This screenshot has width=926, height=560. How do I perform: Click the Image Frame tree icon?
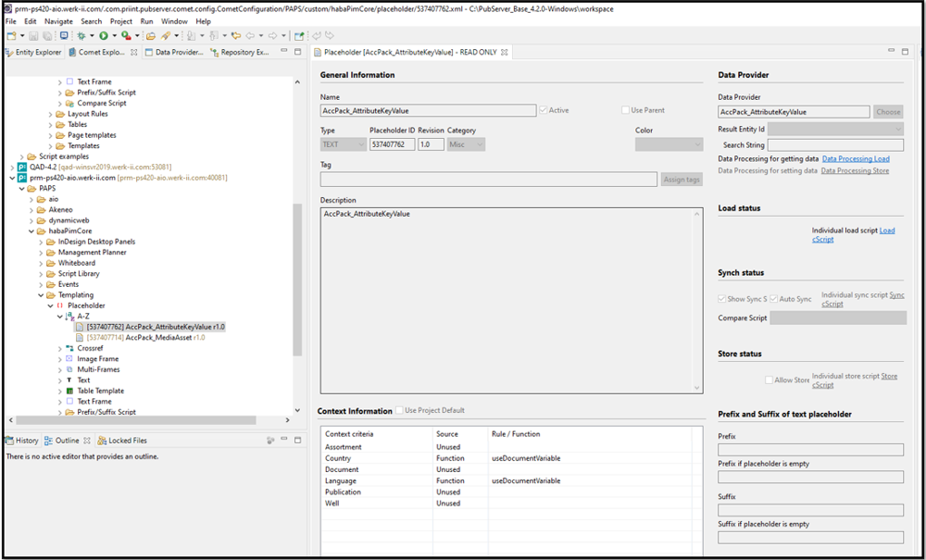(x=69, y=359)
